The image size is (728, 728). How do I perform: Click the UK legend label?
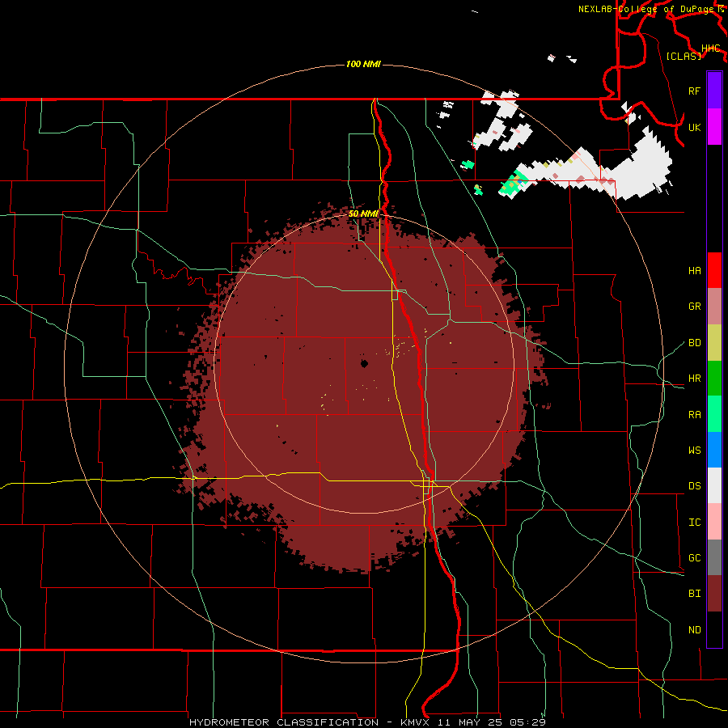pyautogui.click(x=694, y=127)
